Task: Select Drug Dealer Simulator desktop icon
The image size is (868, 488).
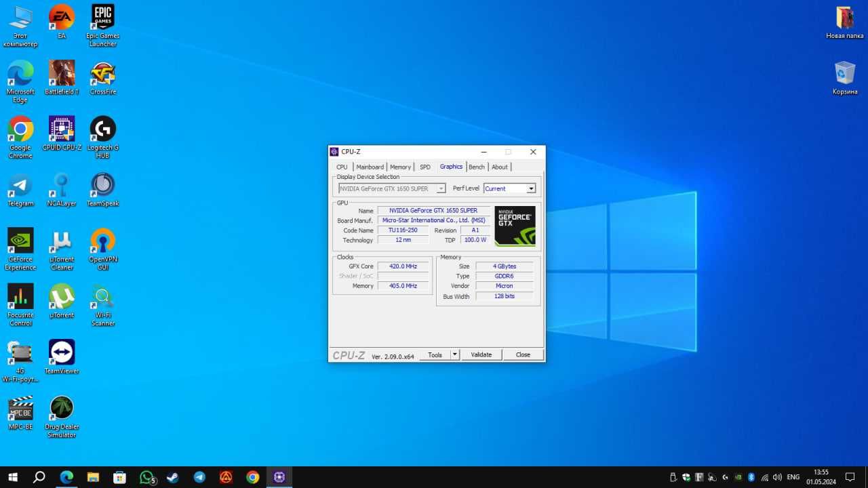Action: coord(62,417)
